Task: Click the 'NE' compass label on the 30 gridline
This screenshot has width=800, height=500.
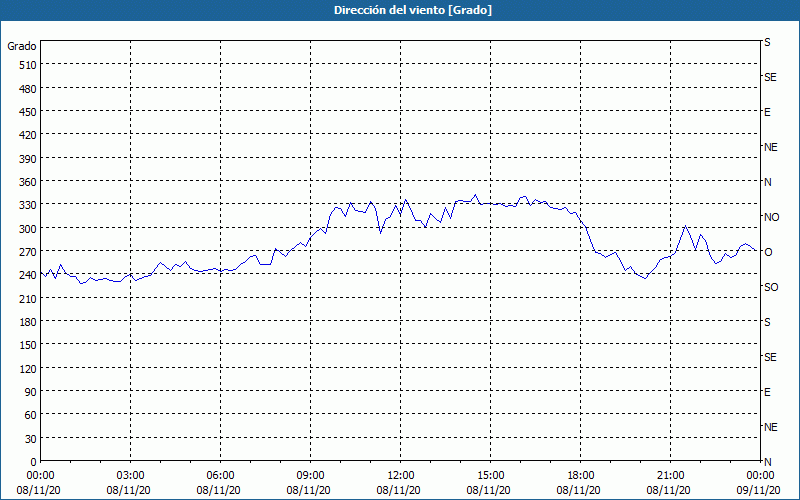Action: (x=770, y=427)
